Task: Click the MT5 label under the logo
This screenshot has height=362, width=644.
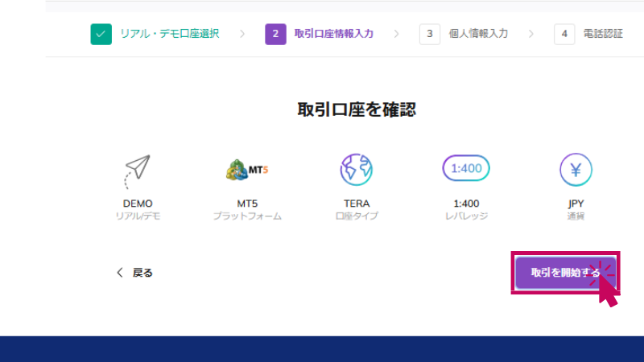Action: point(247,204)
